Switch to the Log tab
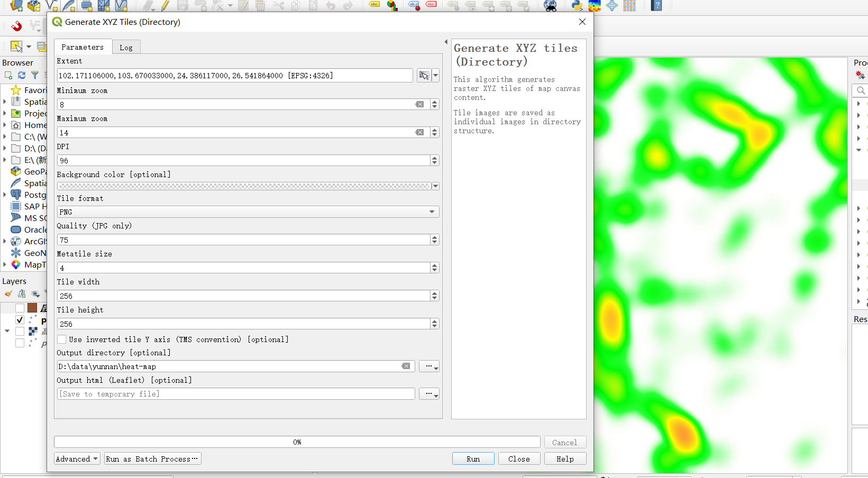Viewport: 868px width, 478px height. (126, 47)
